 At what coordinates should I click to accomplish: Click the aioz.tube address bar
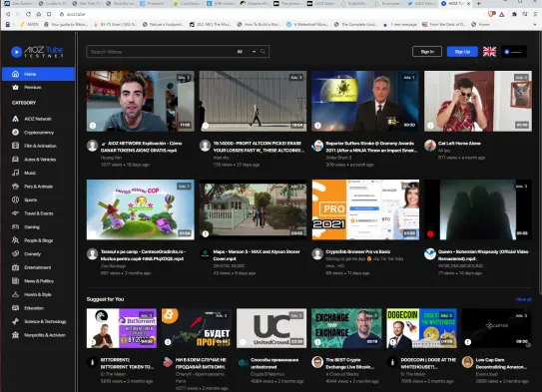(x=270, y=14)
